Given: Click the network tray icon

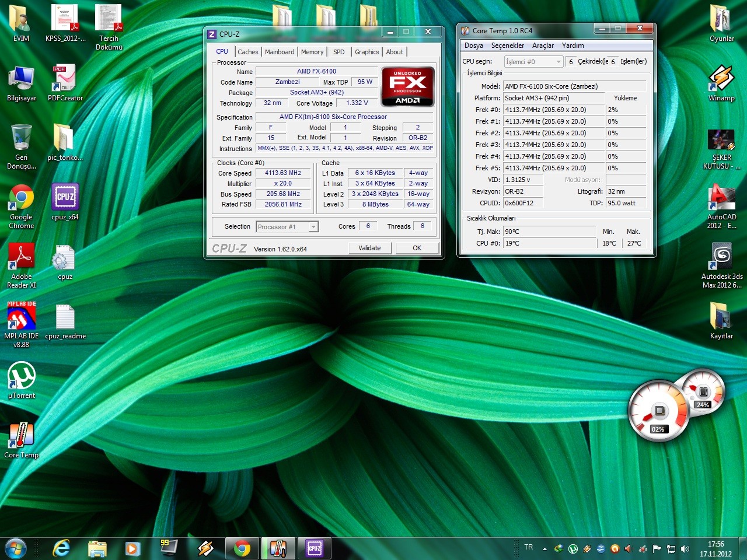Looking at the screenshot, I should [671, 549].
